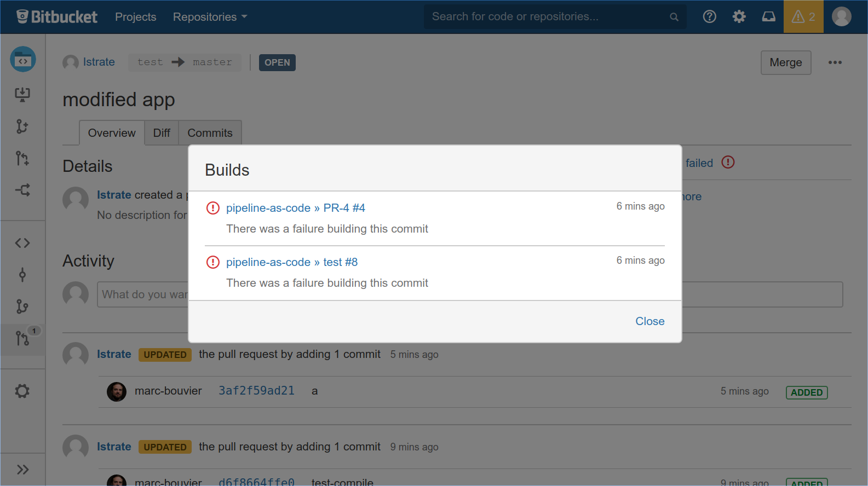Open the user profile avatar menu
868x486 pixels.
[842, 16]
